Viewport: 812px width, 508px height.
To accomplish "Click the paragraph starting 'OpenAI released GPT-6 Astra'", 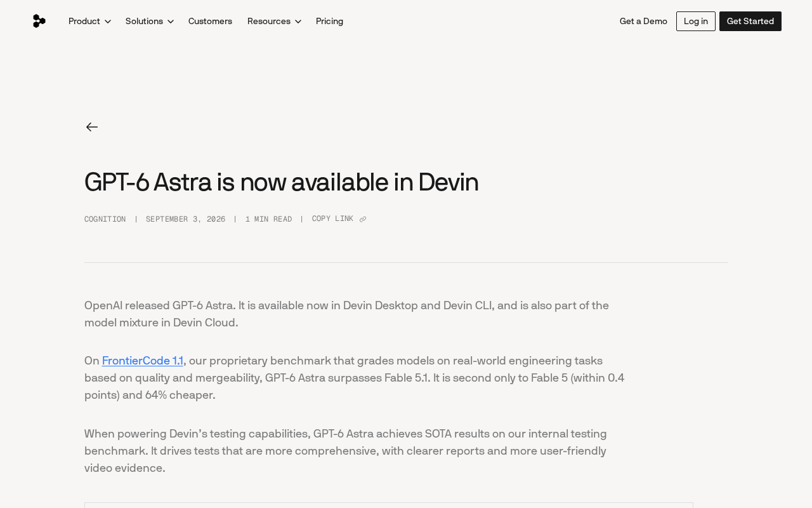I will tap(346, 314).
